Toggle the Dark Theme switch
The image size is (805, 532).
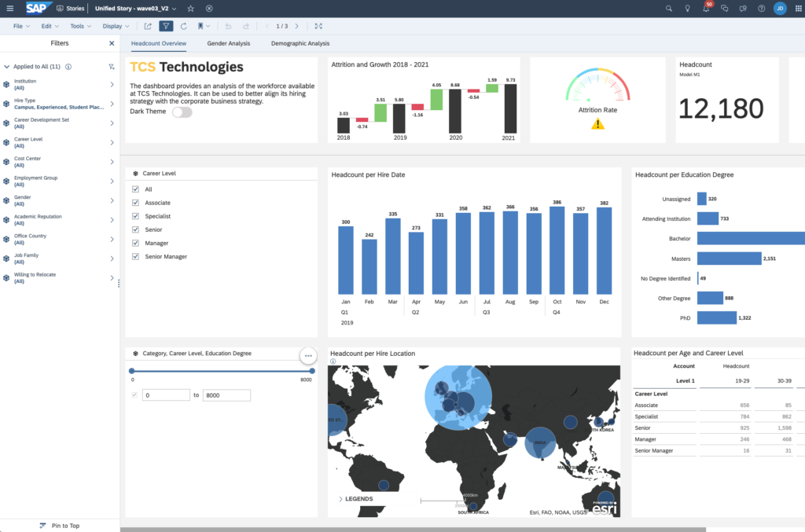click(x=182, y=112)
